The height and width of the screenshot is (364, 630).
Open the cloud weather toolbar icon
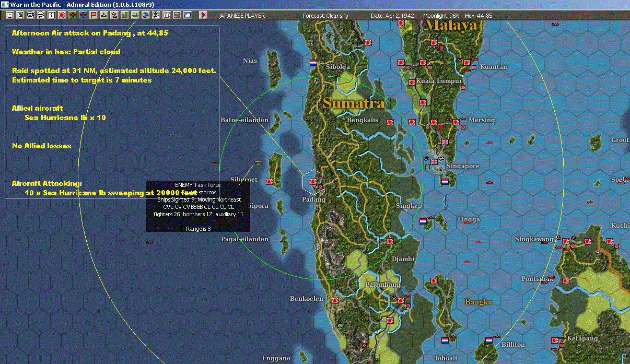tap(188, 15)
